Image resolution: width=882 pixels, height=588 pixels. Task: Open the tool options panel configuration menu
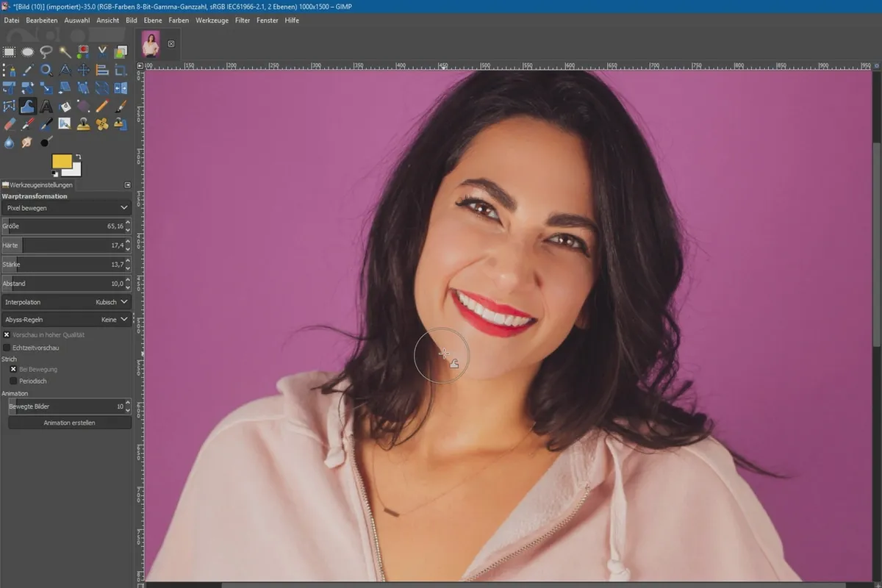pos(127,185)
